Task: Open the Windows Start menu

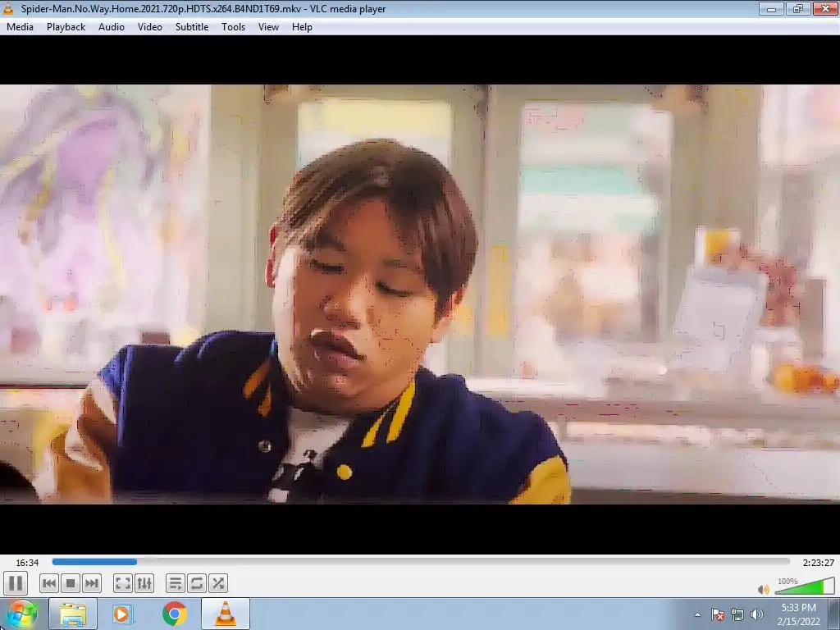Action: coord(22,614)
